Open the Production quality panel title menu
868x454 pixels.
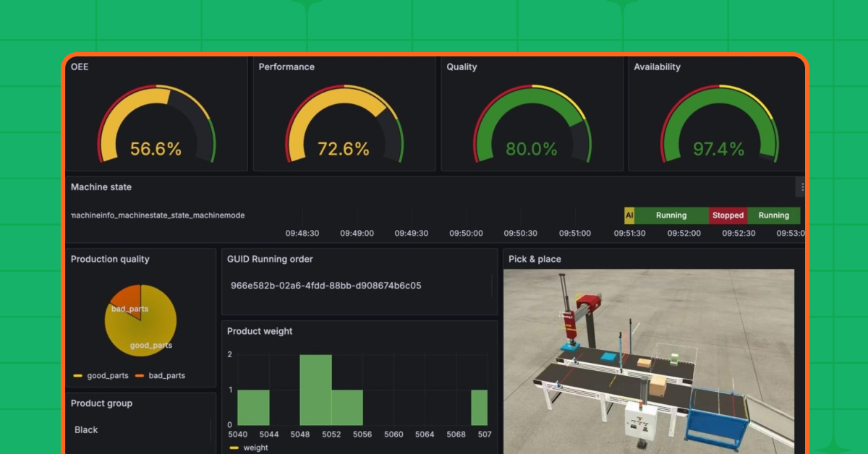point(109,259)
